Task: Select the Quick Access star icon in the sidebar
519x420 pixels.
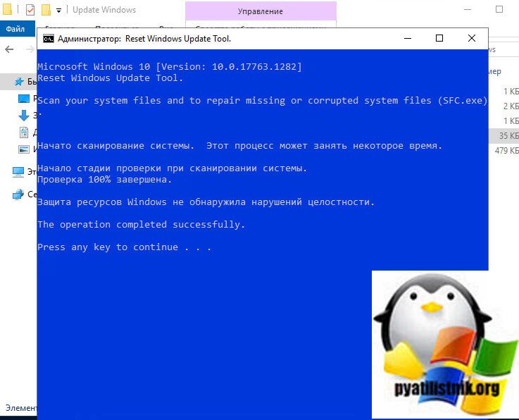Action: (19, 81)
